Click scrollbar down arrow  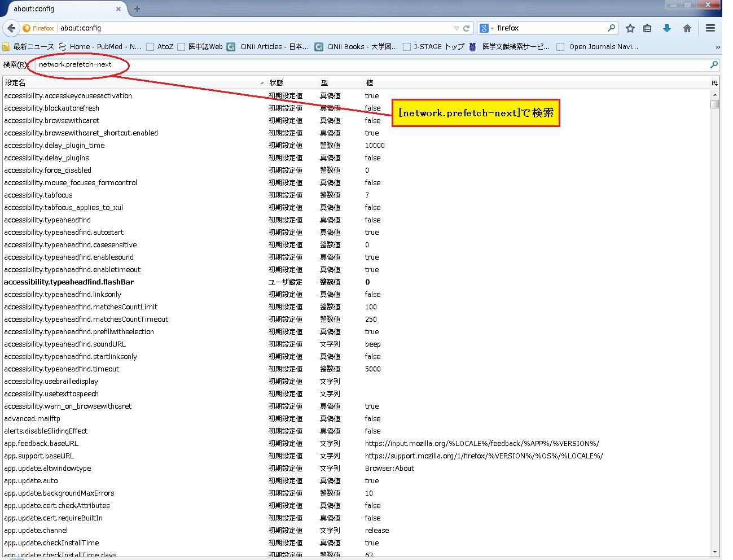click(x=715, y=552)
